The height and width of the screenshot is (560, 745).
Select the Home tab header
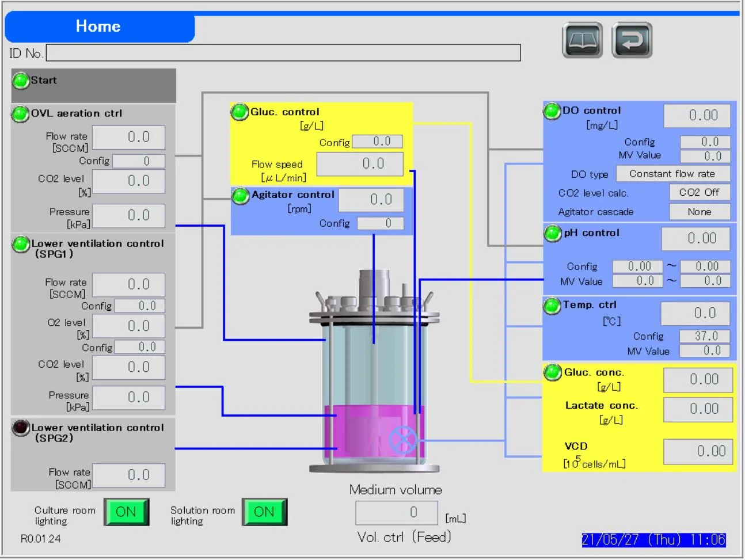pyautogui.click(x=100, y=27)
